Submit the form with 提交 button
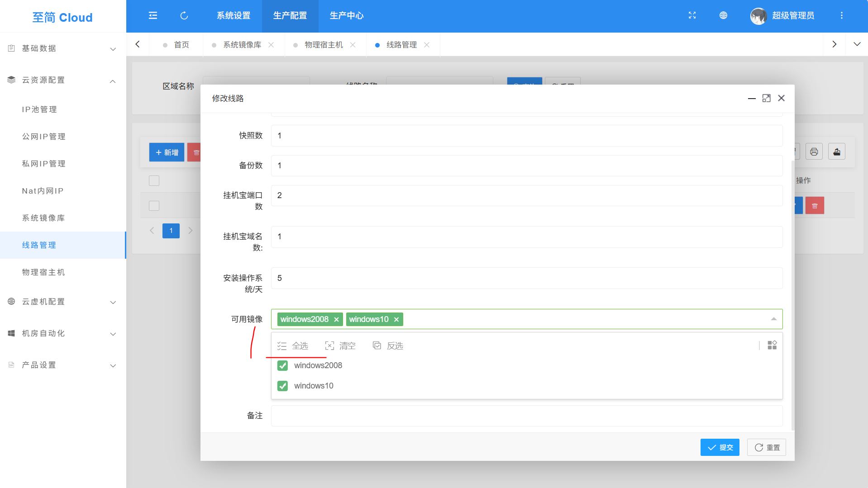The height and width of the screenshot is (488, 868). [720, 447]
